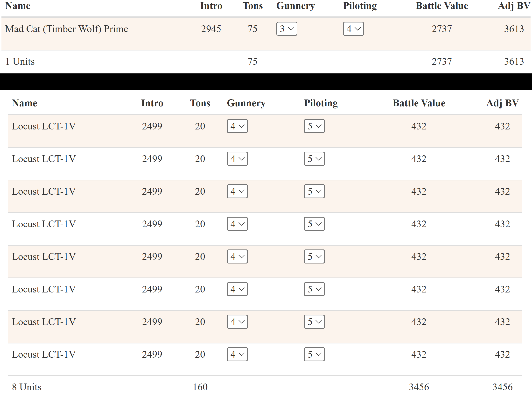Click Mad Cat row Adj BV 3613
The image size is (532, 398).
pyautogui.click(x=514, y=29)
